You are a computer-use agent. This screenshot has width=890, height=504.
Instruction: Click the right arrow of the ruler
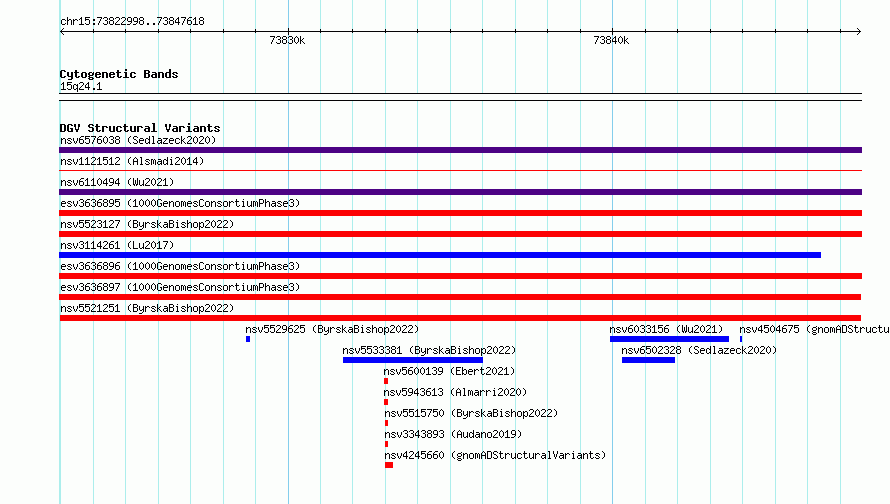point(859,31)
